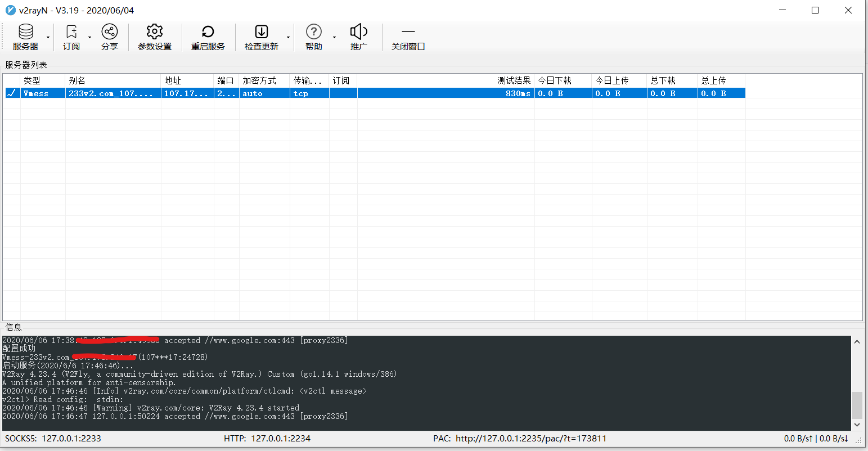The height and width of the screenshot is (451, 868).
Task: Sort by 测试结果 column header
Action: click(x=446, y=80)
